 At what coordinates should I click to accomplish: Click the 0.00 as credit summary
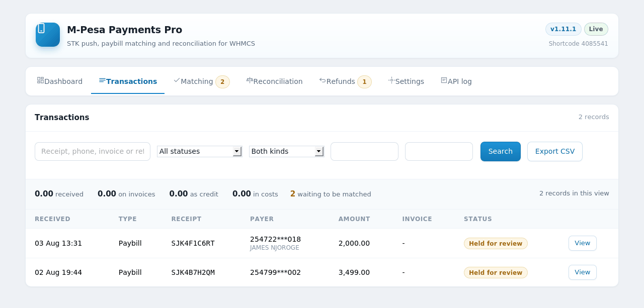click(194, 194)
